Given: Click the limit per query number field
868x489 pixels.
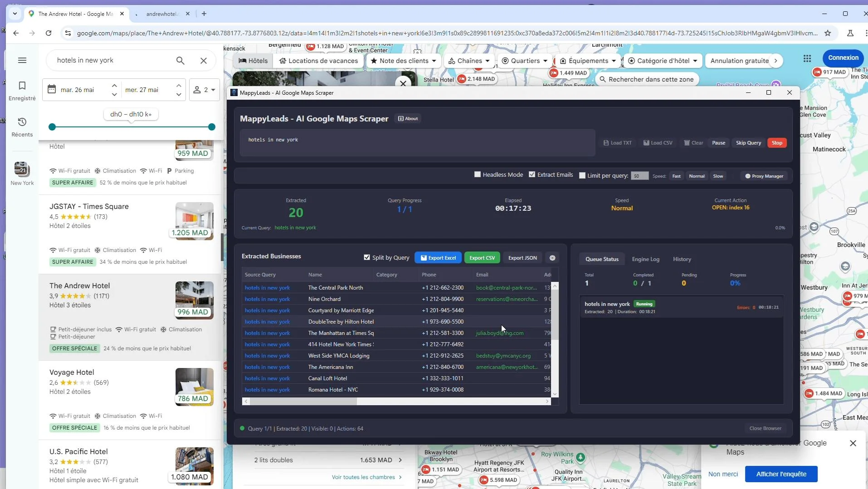Looking at the screenshot, I should (639, 176).
